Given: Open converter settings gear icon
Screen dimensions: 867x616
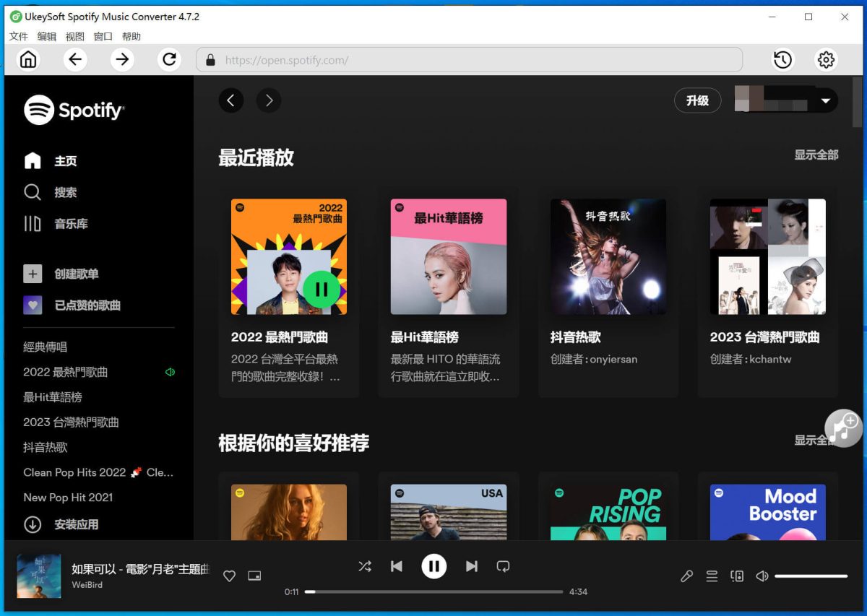Looking at the screenshot, I should [x=826, y=60].
